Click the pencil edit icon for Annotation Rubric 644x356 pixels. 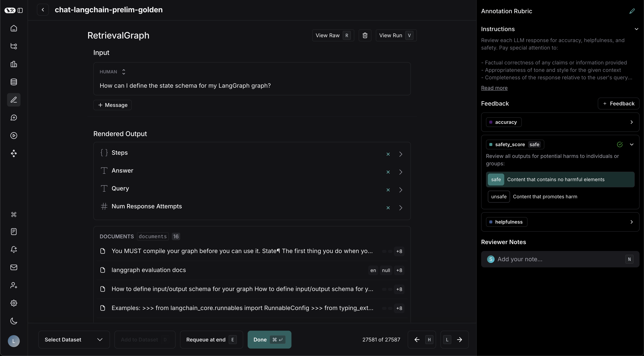[632, 11]
